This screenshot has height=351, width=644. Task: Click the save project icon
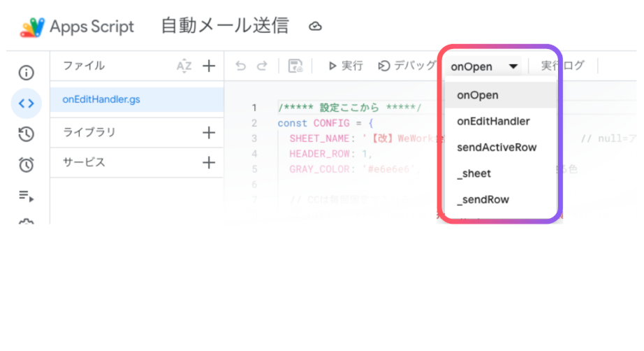pyautogui.click(x=295, y=66)
